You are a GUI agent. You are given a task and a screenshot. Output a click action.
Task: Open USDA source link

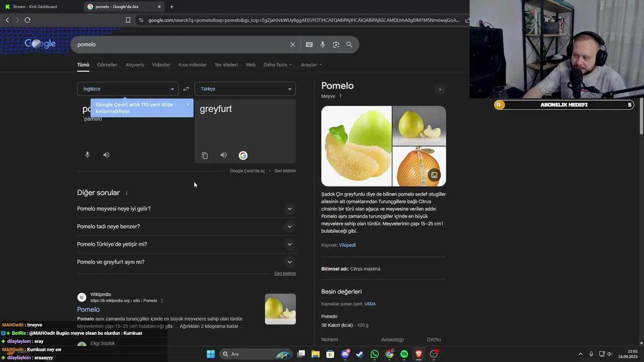coord(370,304)
